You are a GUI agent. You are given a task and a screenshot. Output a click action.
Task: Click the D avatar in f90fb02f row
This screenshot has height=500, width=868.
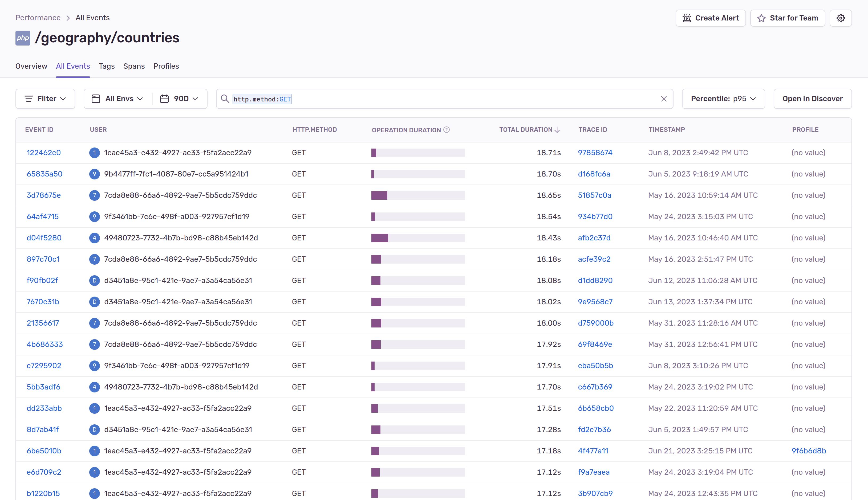(x=94, y=281)
